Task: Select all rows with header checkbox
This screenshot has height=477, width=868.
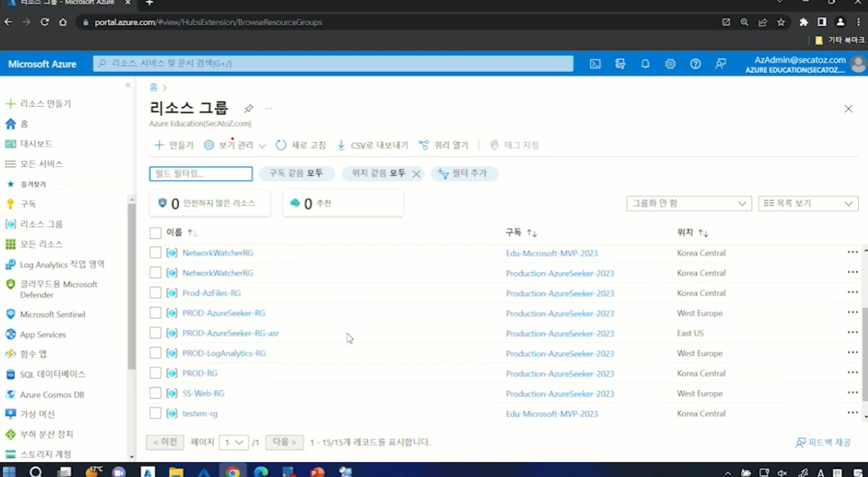Action: (156, 232)
